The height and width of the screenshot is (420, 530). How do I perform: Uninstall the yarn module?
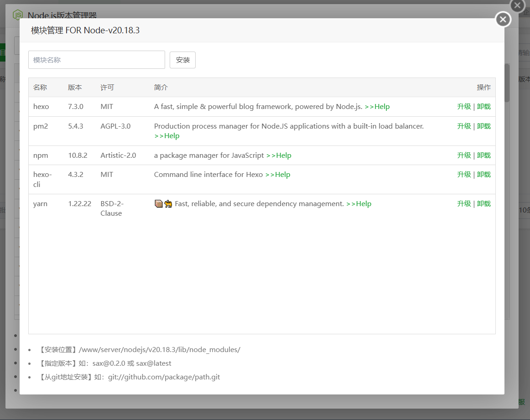click(x=483, y=204)
